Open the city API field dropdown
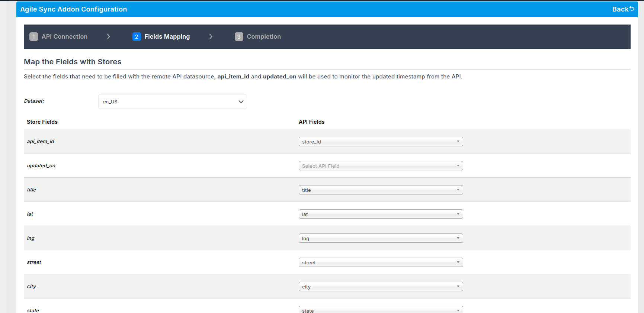Image resolution: width=644 pixels, height=313 pixels. pos(381,287)
